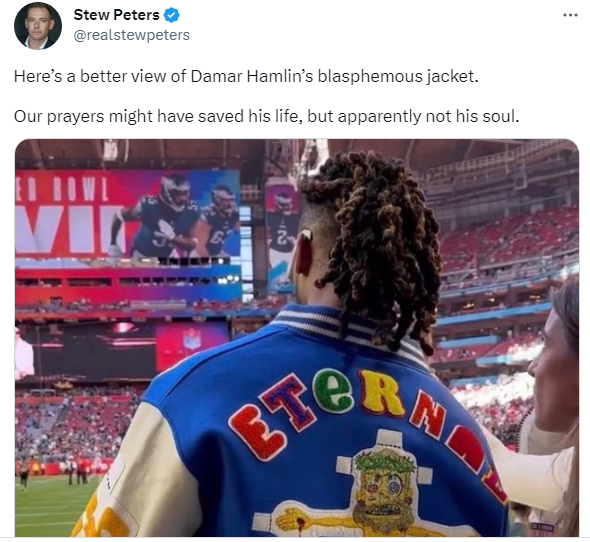Click the sentence starting 'Our prayers might'

tap(266, 116)
